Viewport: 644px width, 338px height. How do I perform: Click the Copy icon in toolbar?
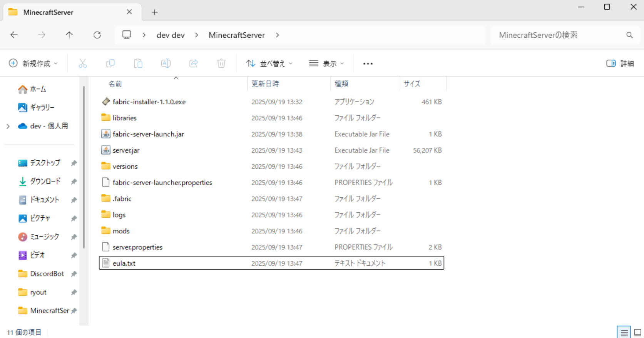[110, 63]
